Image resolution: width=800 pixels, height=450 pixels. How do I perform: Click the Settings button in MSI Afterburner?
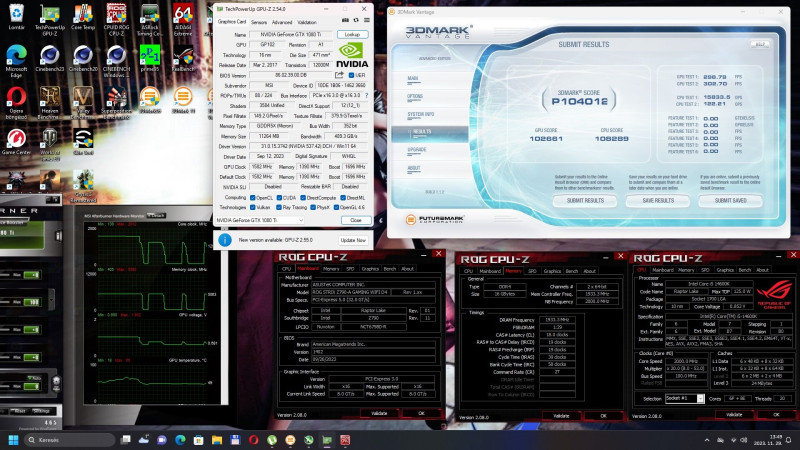click(x=41, y=411)
